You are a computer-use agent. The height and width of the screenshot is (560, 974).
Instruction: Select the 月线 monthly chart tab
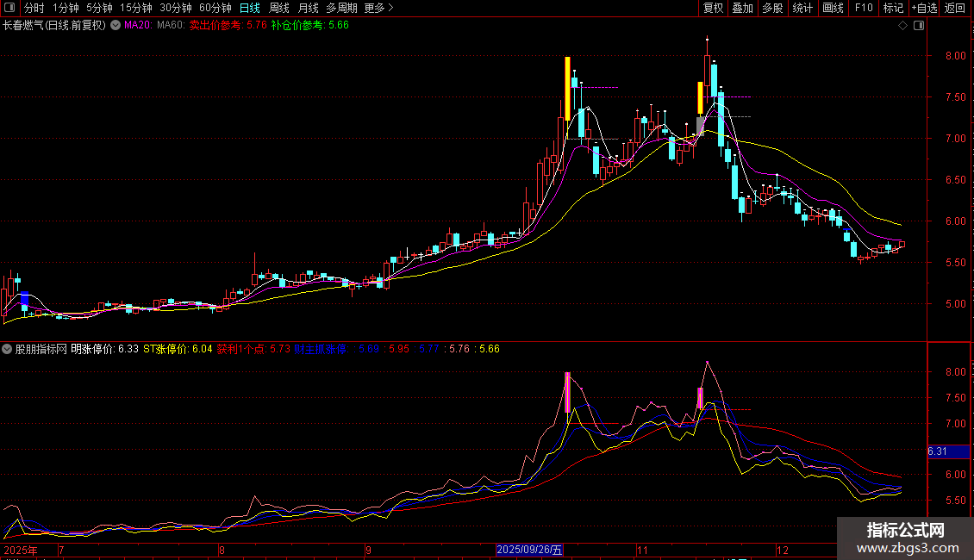(x=308, y=8)
